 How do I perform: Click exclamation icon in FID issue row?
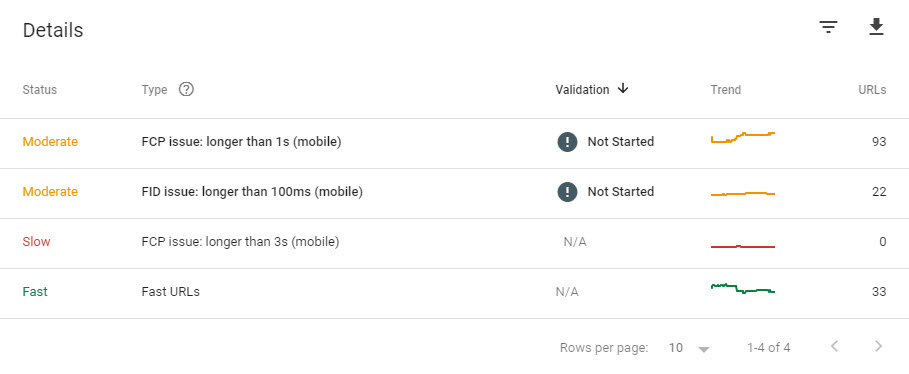(568, 191)
